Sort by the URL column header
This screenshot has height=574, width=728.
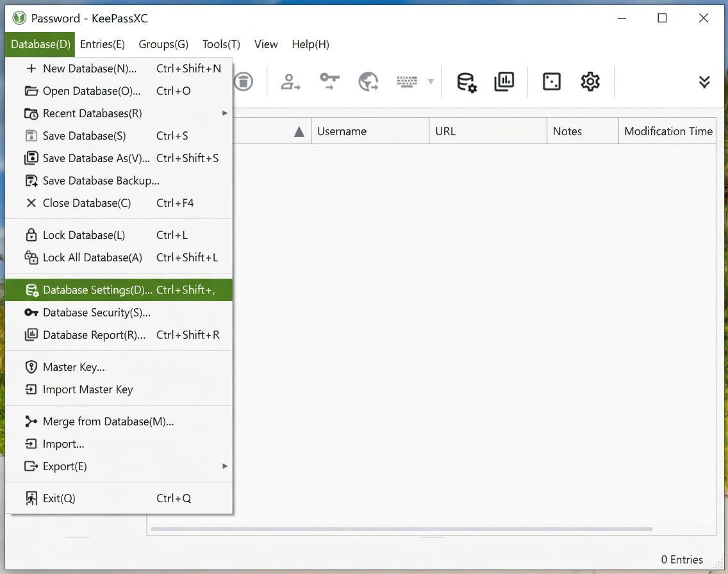pos(488,131)
